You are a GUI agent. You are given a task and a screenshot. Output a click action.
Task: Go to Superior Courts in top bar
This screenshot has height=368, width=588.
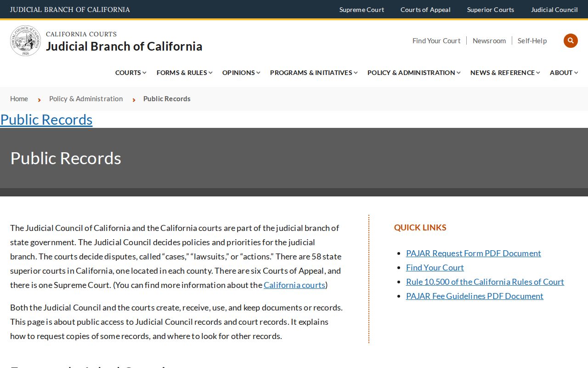pos(491,10)
